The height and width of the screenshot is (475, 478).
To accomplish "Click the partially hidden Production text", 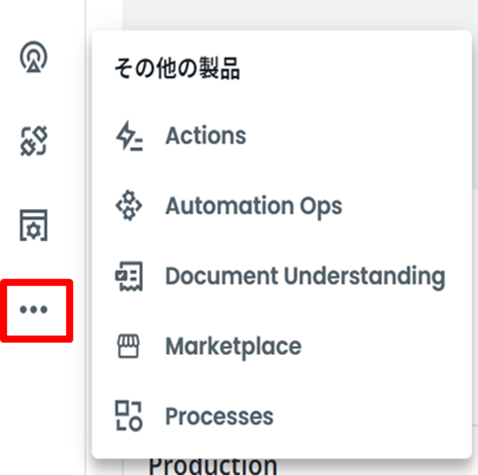I will pyautogui.click(x=213, y=466).
